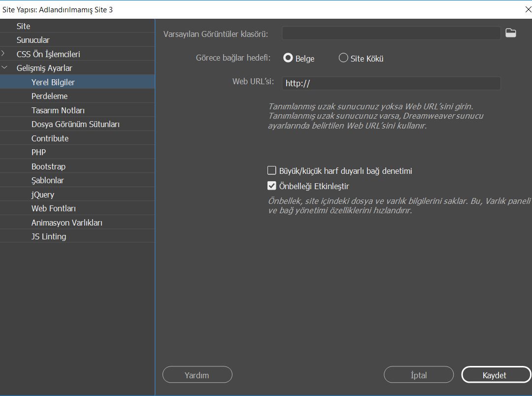Open the Sunucular category
Viewport: 532px width, 396px height.
point(33,40)
